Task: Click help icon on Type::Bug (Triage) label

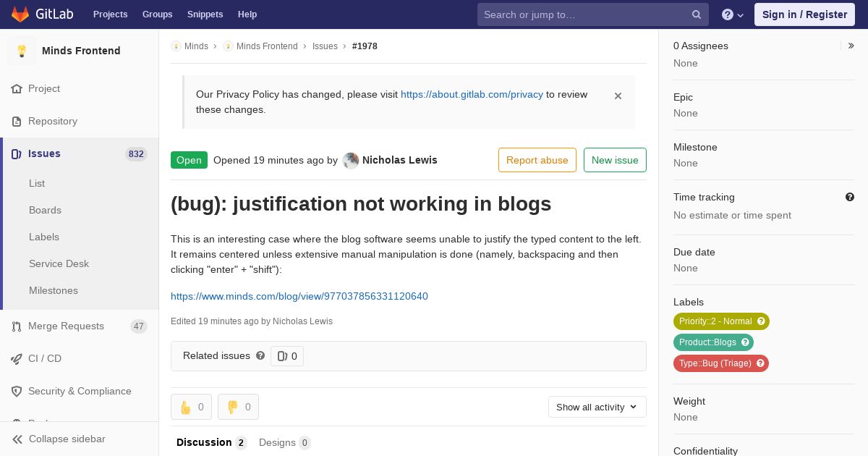Action: (x=760, y=363)
